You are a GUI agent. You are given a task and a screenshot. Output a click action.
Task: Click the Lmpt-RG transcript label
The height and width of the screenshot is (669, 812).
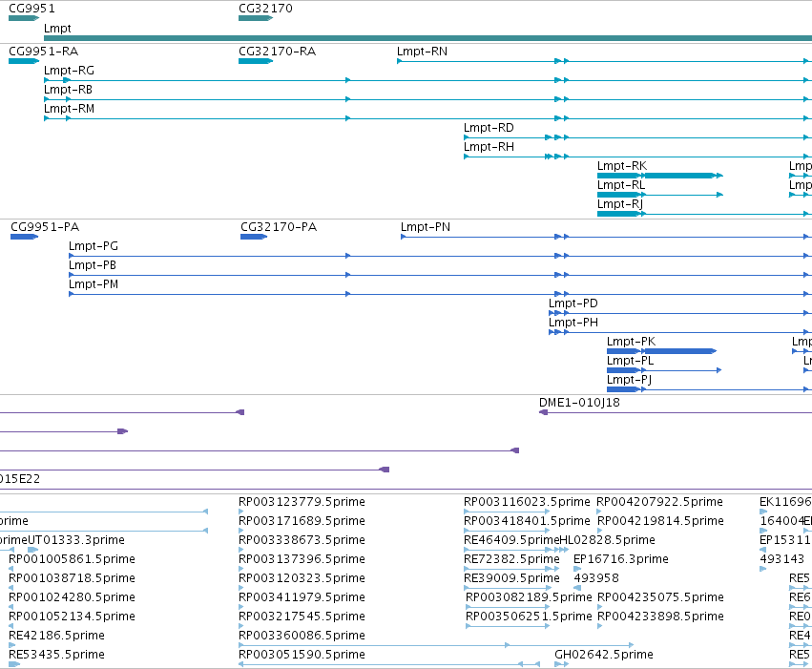[69, 71]
